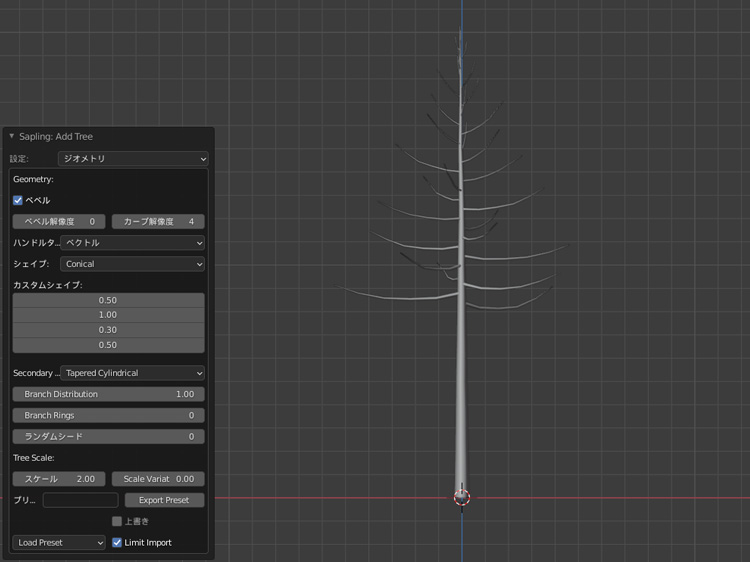Collapse the Sapling: Add Tree panel
Screen dimensions: 750x562
tap(12, 136)
